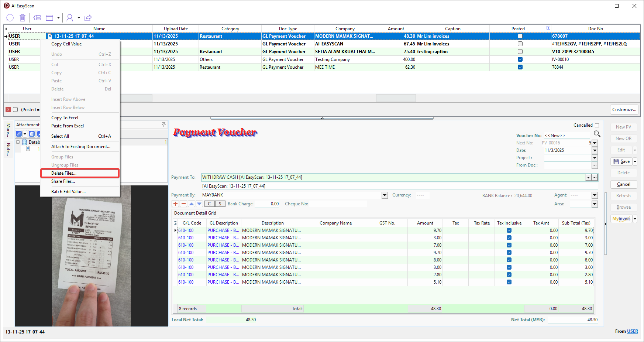Click the share arrow icon in the toolbar
Viewport: 644px width, 342px height.
click(88, 18)
